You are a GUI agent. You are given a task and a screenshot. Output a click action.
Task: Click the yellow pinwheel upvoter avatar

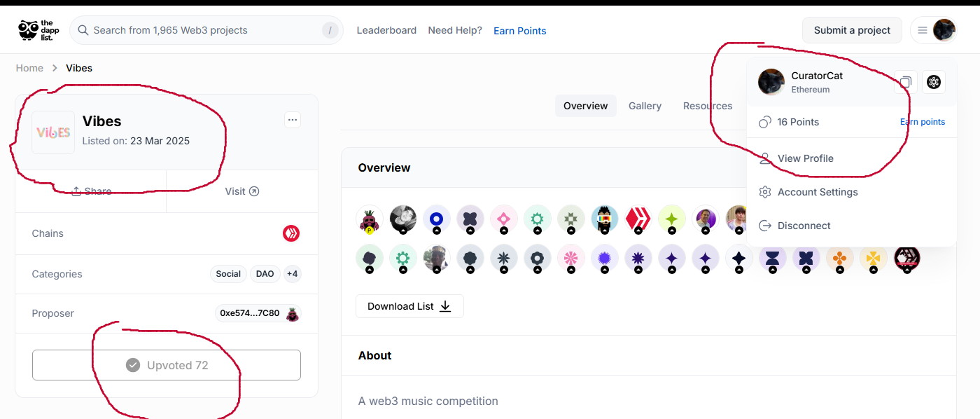pyautogui.click(x=874, y=259)
